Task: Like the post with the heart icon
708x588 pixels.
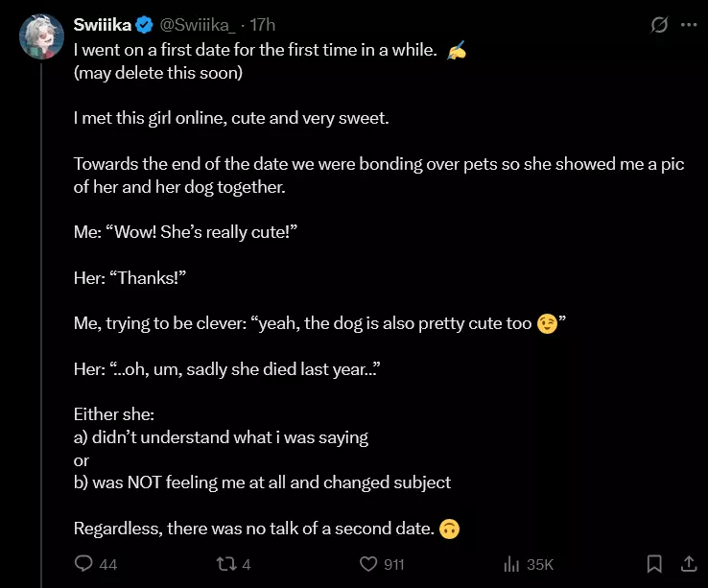Action: [367, 564]
